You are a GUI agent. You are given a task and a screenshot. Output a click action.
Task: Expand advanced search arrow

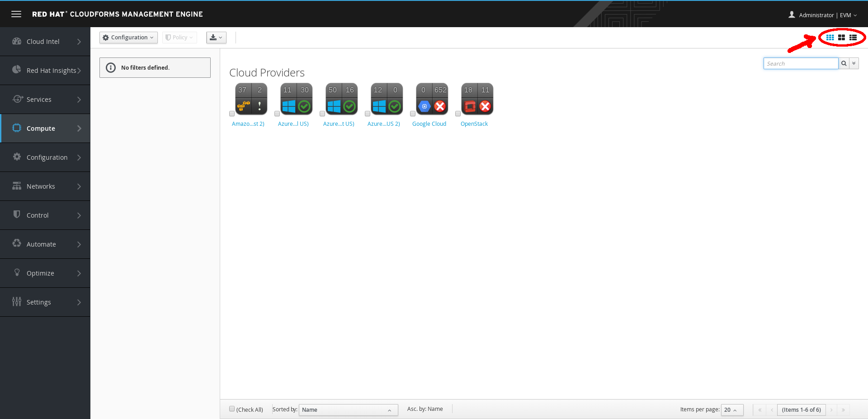(x=854, y=63)
